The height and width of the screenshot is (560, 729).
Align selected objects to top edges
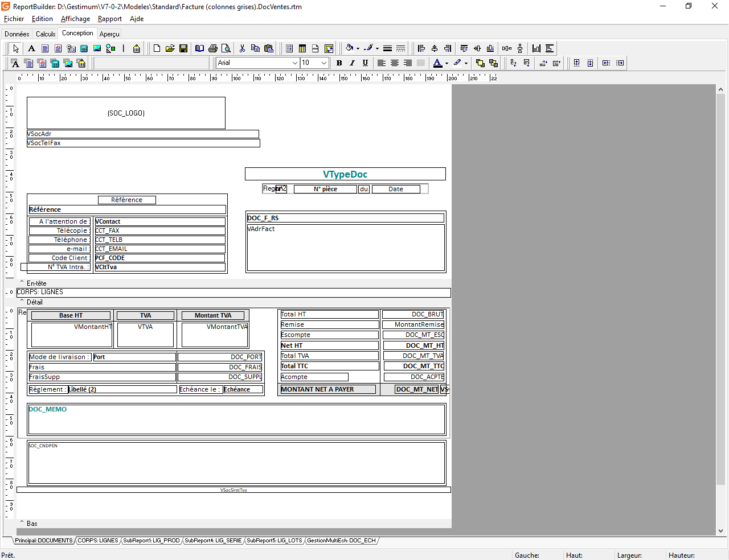[464, 48]
